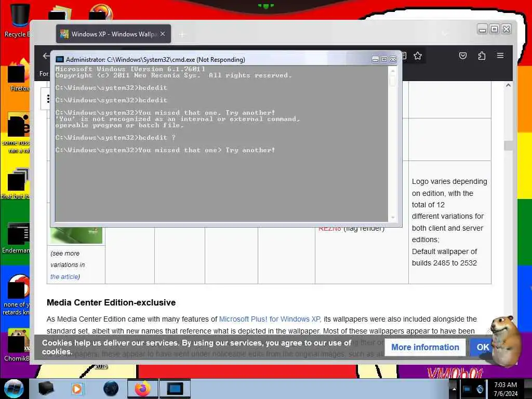Open the 'none of y retards' desktop icon
This screenshot has height=399, width=532.
[x=17, y=295]
